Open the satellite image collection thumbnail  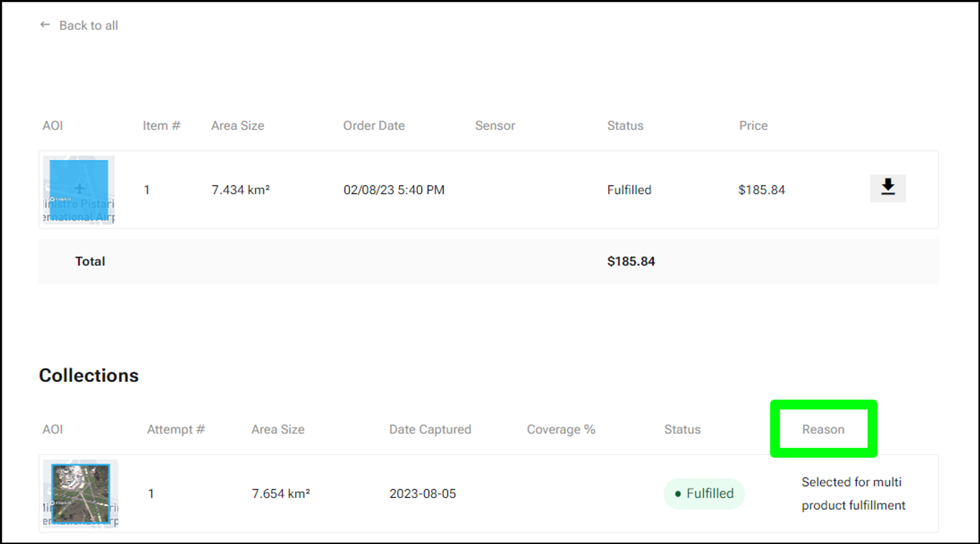(81, 494)
